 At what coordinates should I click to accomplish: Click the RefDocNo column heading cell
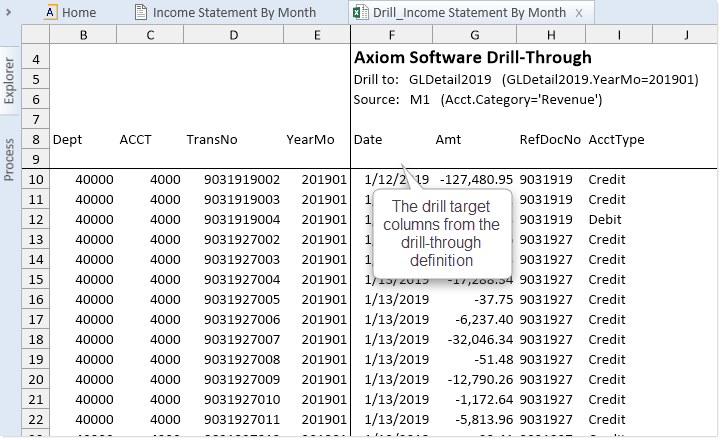(550, 140)
